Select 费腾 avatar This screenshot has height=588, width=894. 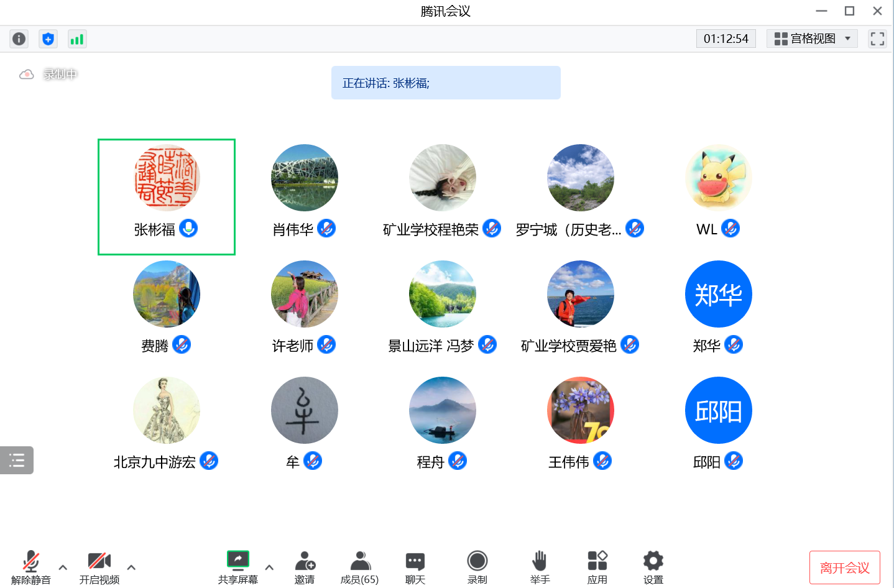click(x=167, y=294)
